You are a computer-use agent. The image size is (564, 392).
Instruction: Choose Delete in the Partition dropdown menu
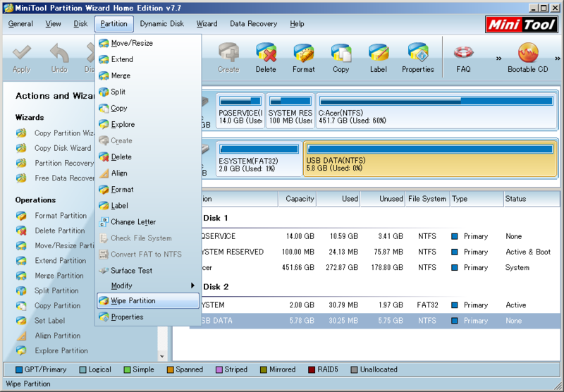tap(148, 157)
